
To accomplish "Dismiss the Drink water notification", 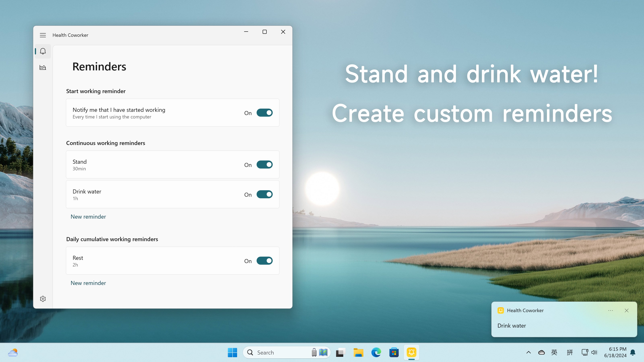I will [626, 311].
